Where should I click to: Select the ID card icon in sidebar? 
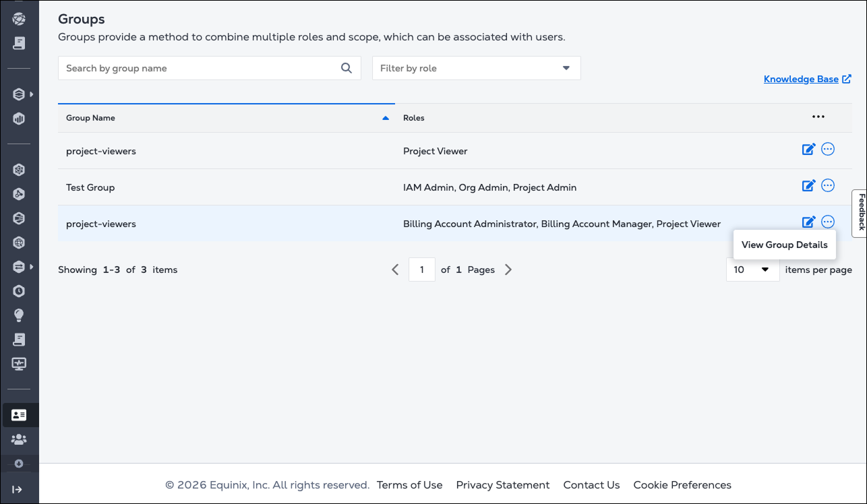pos(19,415)
